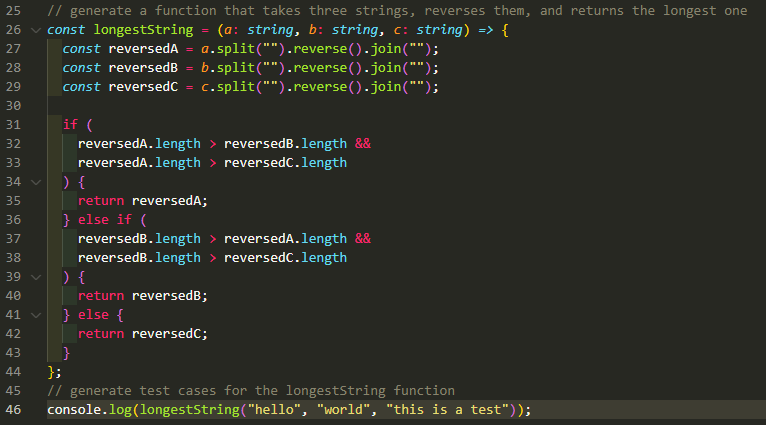Click the 'if' keyword on line 31
Viewport: 766px width, 425px height.
[x=70, y=125]
